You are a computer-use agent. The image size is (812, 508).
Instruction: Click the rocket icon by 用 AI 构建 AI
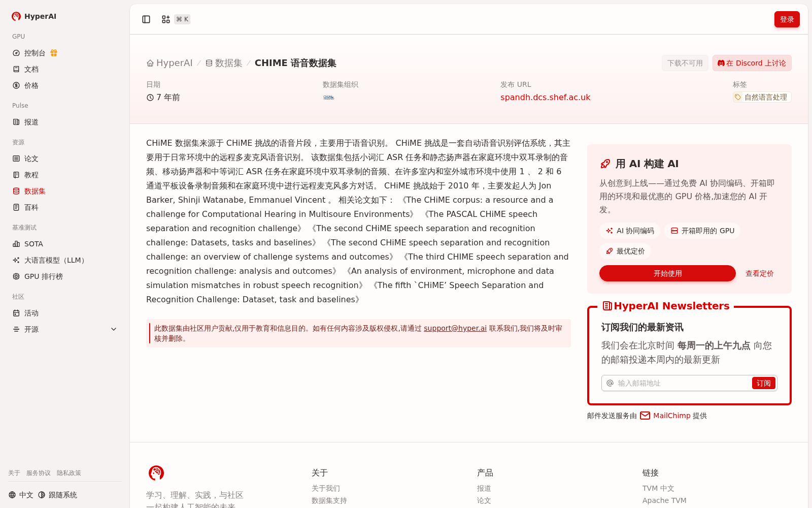tap(605, 164)
